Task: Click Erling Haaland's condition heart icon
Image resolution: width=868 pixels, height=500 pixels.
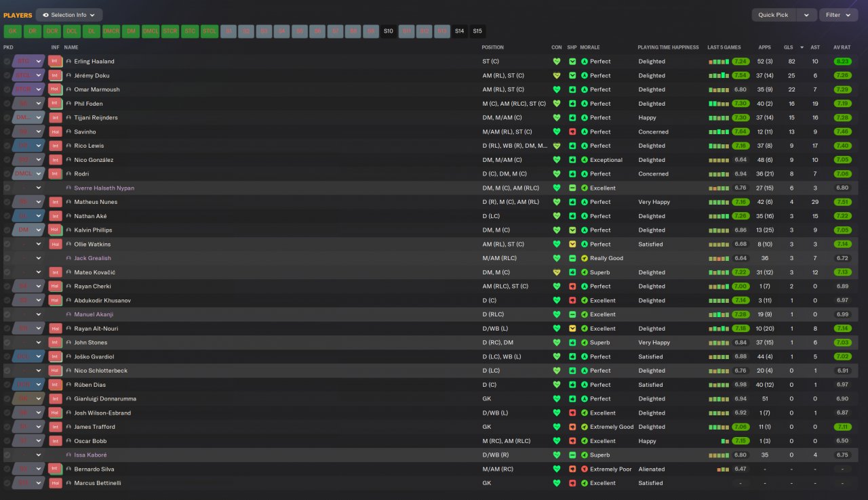Action: pos(557,62)
